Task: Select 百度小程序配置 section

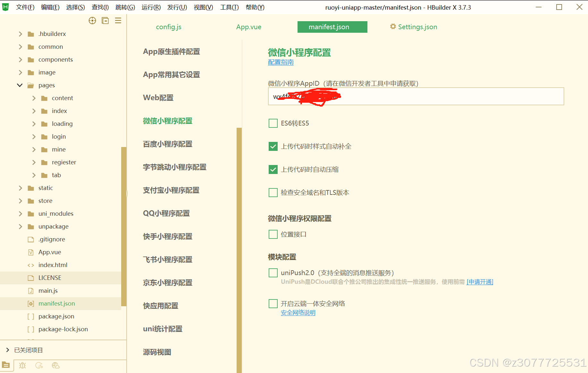Action: (168, 144)
